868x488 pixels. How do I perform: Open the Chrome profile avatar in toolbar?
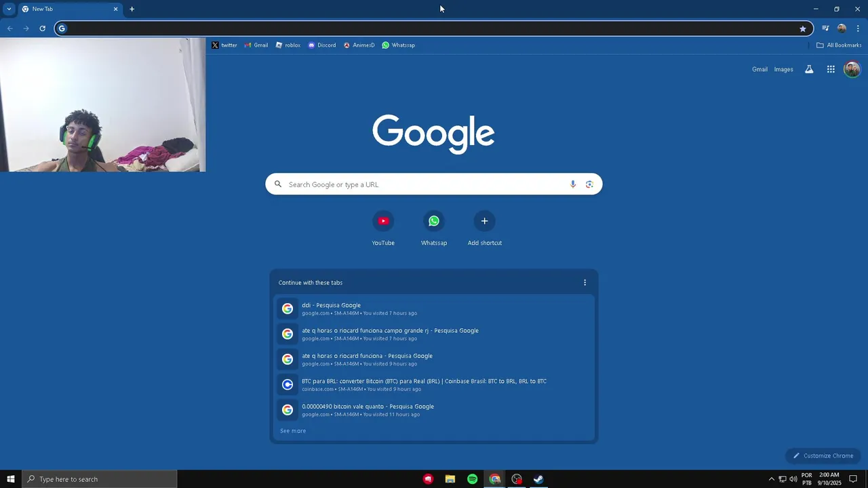pos(842,28)
